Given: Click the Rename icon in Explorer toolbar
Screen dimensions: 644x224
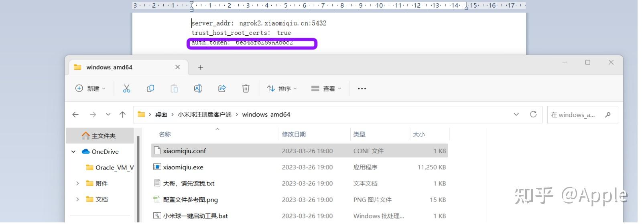Looking at the screenshot, I should pos(198,89).
